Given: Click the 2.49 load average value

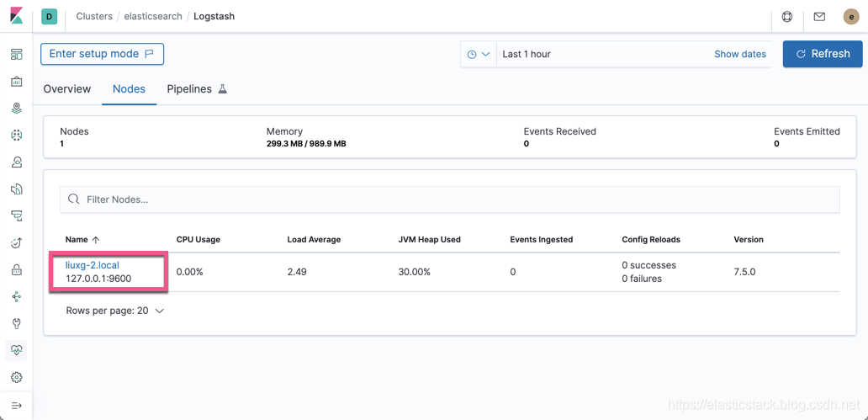Looking at the screenshot, I should (297, 272).
